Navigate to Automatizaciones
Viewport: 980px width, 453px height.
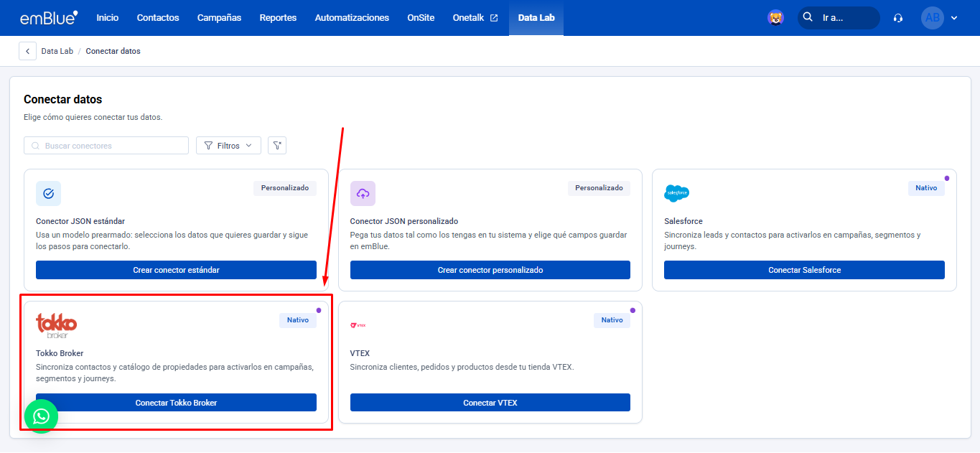click(x=352, y=18)
